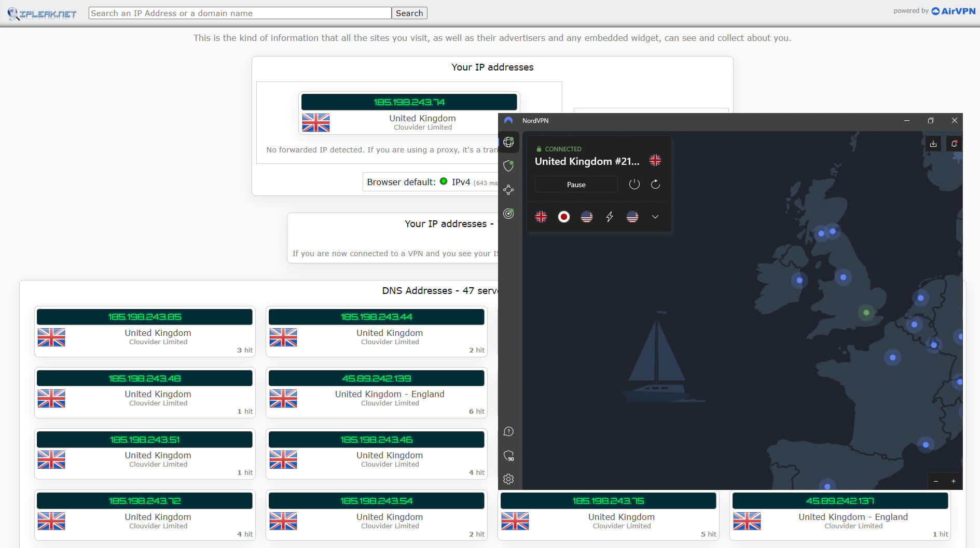
Task: Open the NordVPN notifications bell
Action: pos(954,144)
